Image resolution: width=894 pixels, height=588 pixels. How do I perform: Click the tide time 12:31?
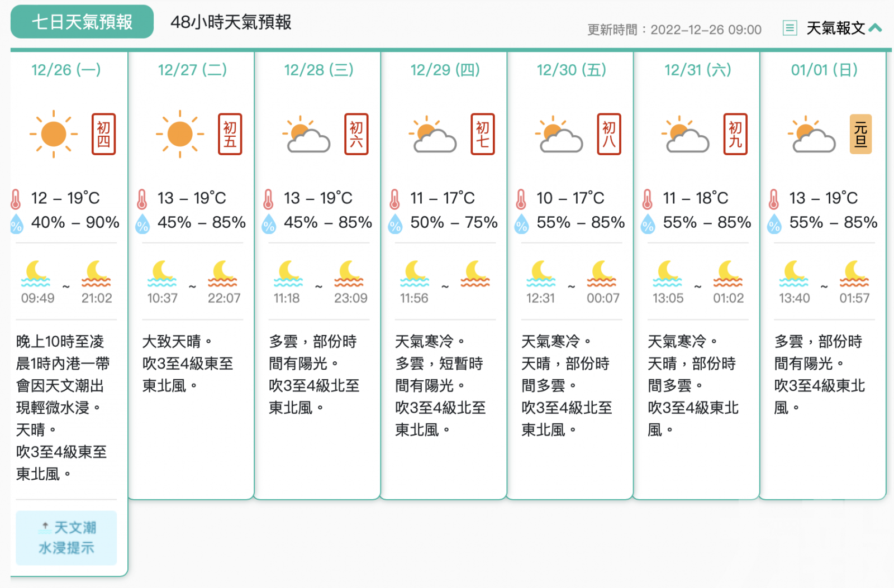[540, 298]
